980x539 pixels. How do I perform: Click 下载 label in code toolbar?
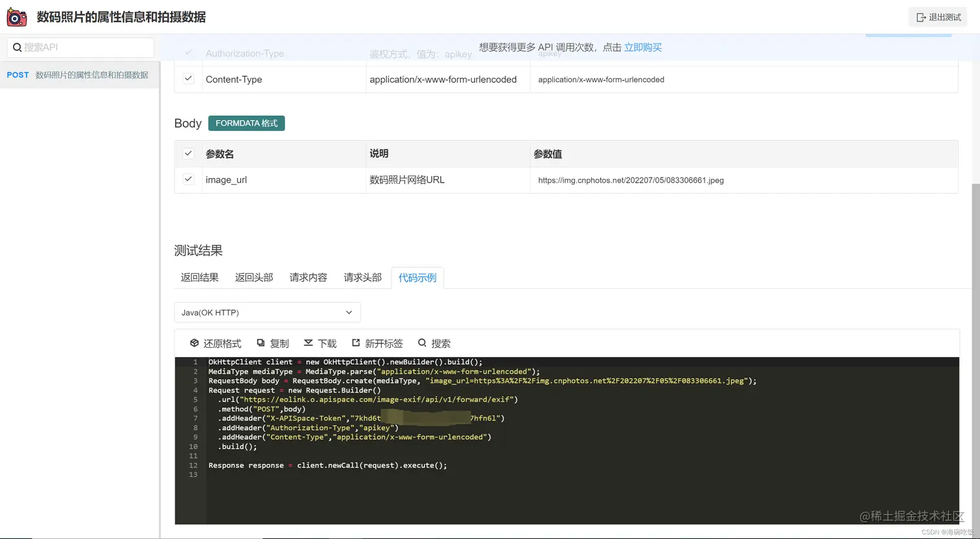point(327,343)
